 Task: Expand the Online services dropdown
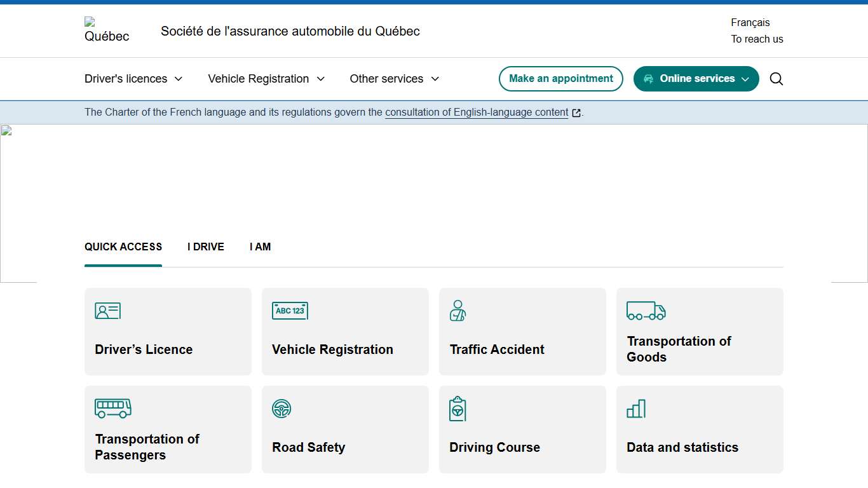point(696,79)
